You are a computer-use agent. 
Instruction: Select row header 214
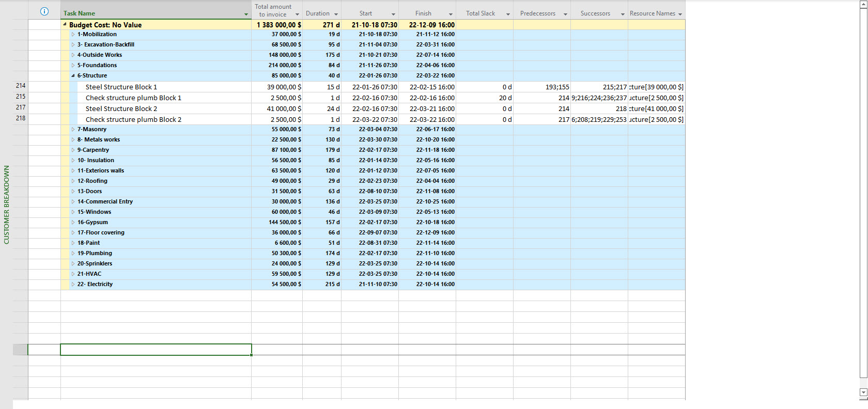(21, 86)
